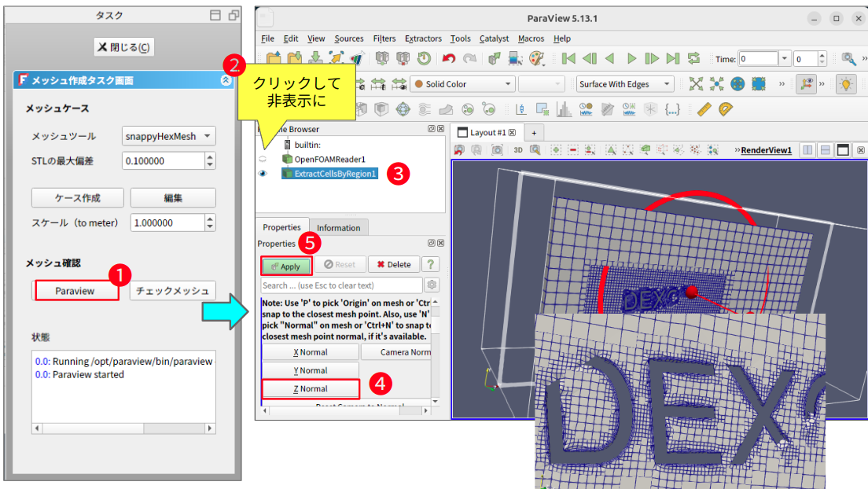Image resolution: width=868 pixels, height=489 pixels.
Task: Toggle visibility eye of ExtractCellsByRegion1
Action: (x=263, y=173)
